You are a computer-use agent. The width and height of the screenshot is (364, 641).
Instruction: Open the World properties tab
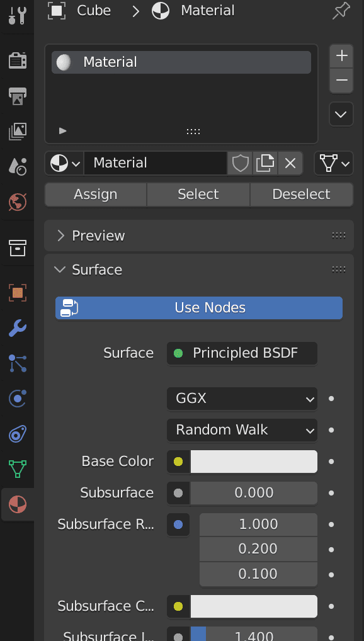pos(18,201)
